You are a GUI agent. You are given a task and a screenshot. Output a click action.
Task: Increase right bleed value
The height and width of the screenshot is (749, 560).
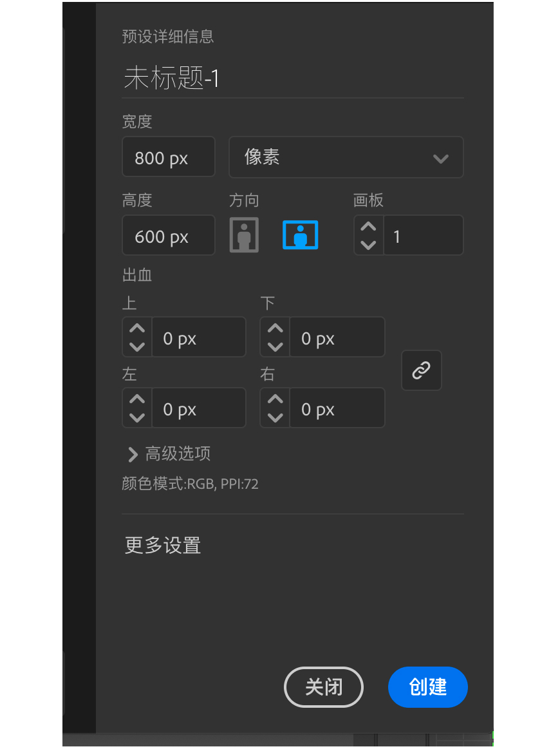[x=275, y=399]
